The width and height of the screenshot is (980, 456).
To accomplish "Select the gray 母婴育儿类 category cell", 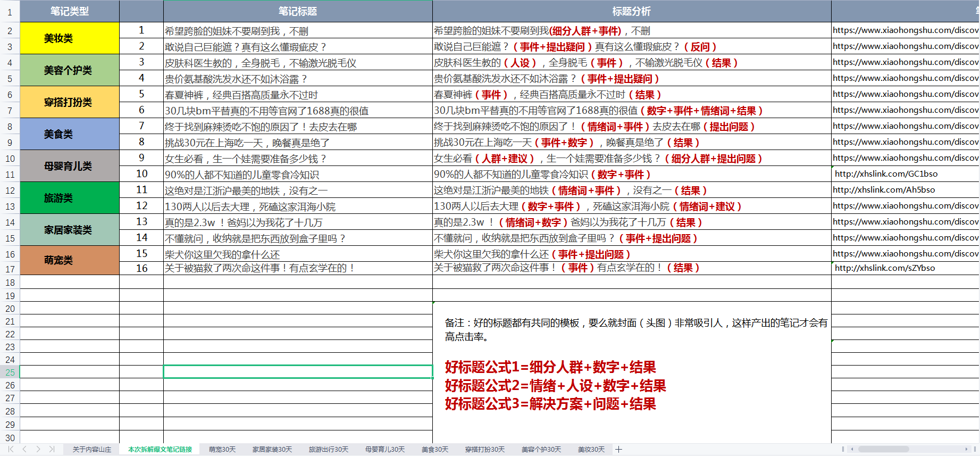I will (70, 166).
